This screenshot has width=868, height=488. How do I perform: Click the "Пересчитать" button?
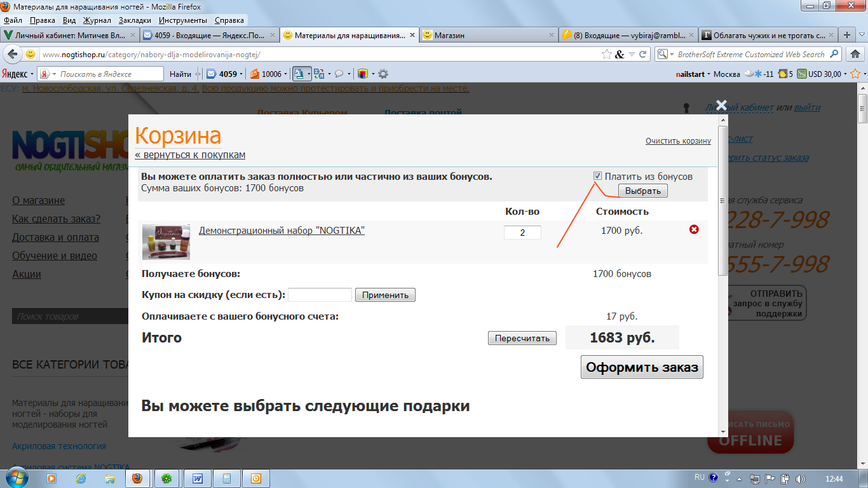[522, 338]
